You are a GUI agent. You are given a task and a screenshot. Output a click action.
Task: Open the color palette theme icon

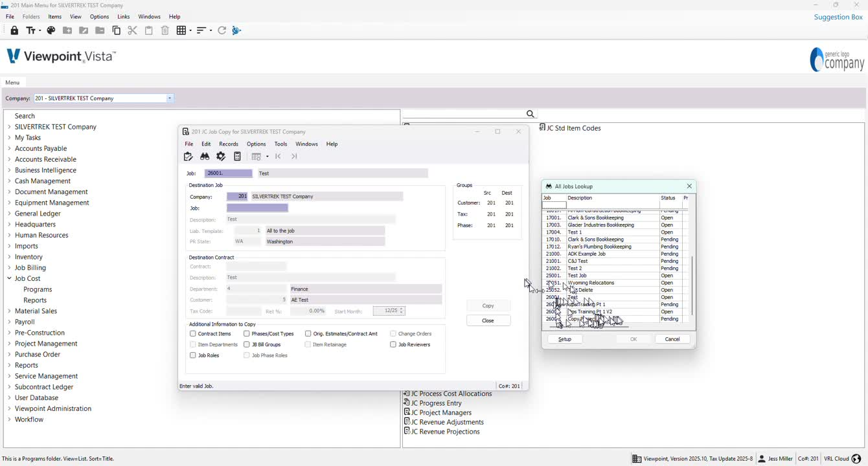[x=51, y=30]
